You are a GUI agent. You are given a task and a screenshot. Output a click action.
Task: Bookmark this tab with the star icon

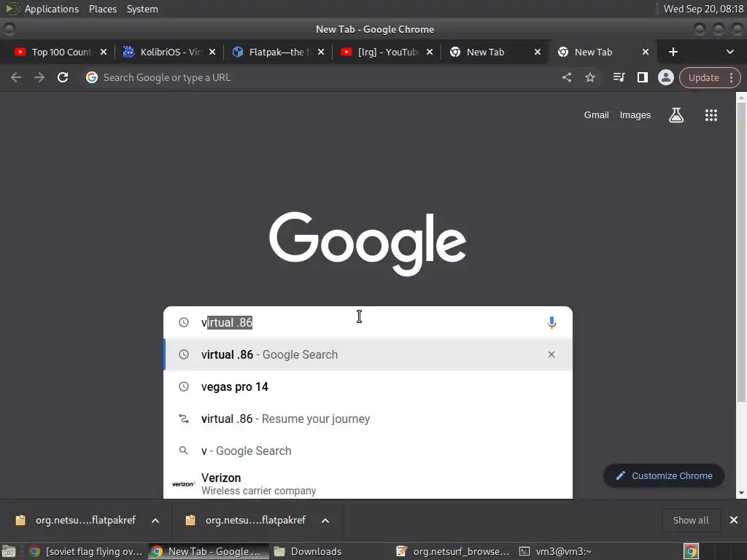click(590, 77)
